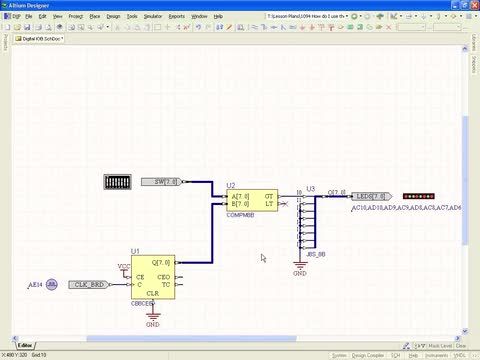This screenshot has height=360, width=480.
Task: Select the DIP switch instrument symbol
Action: 117,182
